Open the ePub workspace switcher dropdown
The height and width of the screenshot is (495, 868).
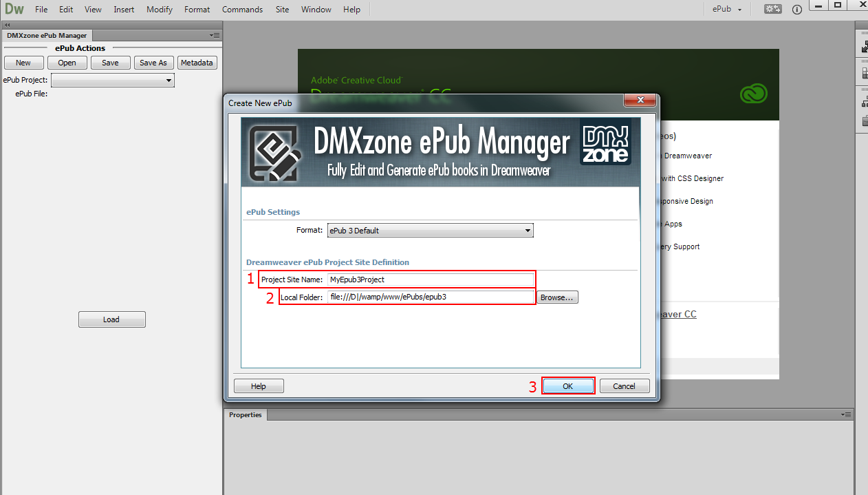(727, 10)
